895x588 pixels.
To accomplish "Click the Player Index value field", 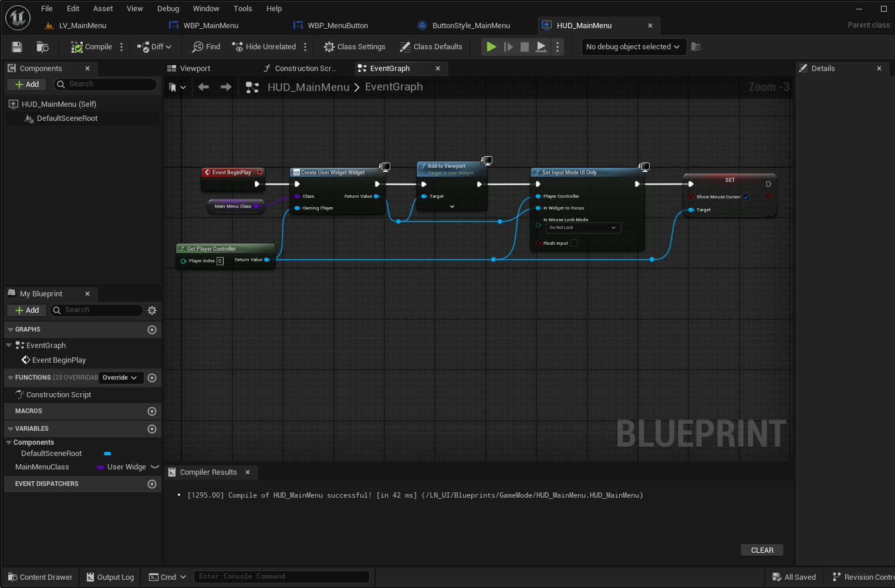I will pyautogui.click(x=220, y=261).
